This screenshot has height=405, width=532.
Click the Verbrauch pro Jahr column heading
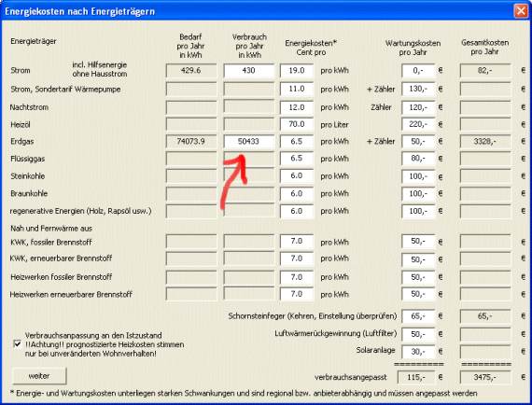point(249,46)
